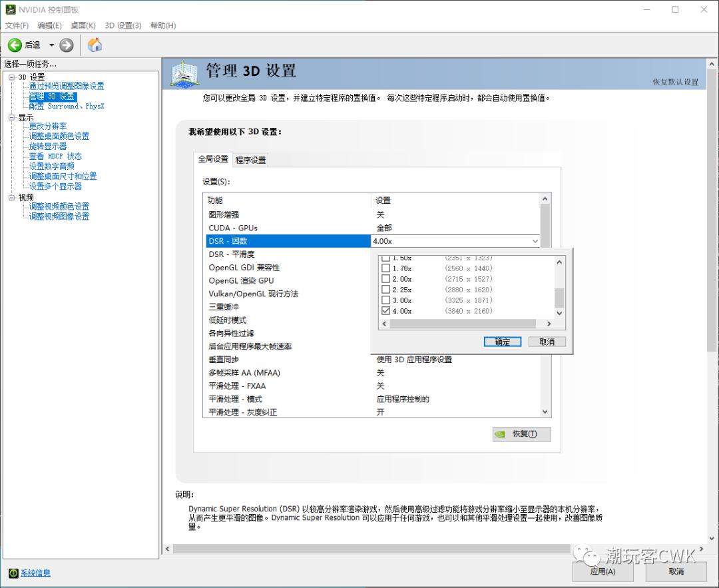Enable the 2.25x DSR factor checkbox

[x=385, y=290]
